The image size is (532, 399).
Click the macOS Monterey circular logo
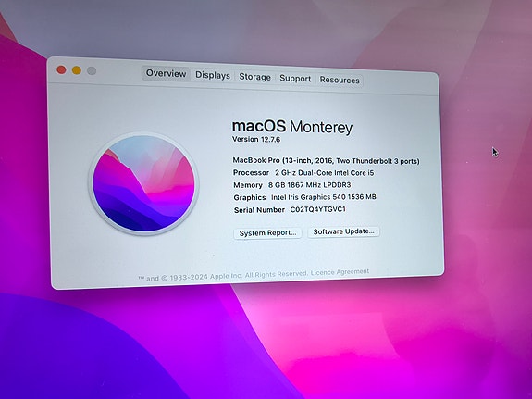(143, 183)
